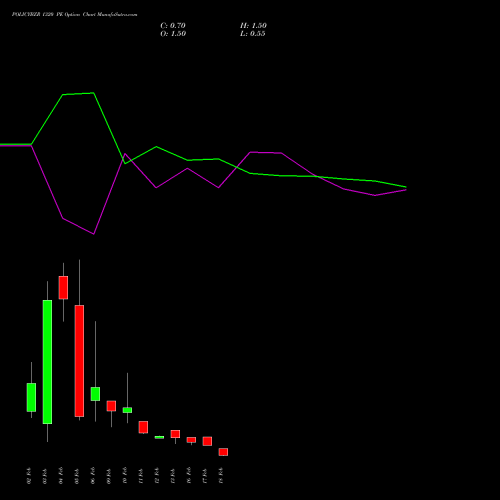Screen dimensions: 500x500
Task: Select the 13 Feb date label
Action: [x=173, y=476]
